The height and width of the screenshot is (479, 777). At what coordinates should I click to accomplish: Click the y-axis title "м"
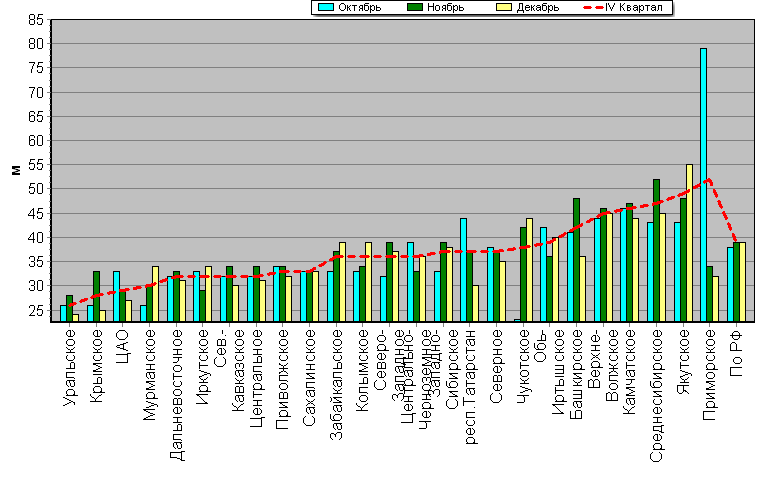[16, 170]
